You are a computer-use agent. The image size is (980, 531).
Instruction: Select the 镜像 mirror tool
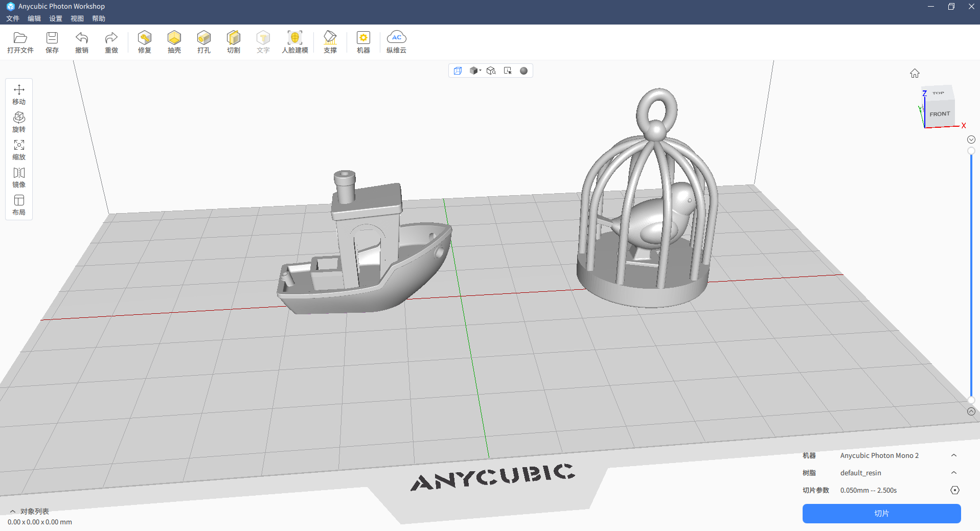point(19,177)
